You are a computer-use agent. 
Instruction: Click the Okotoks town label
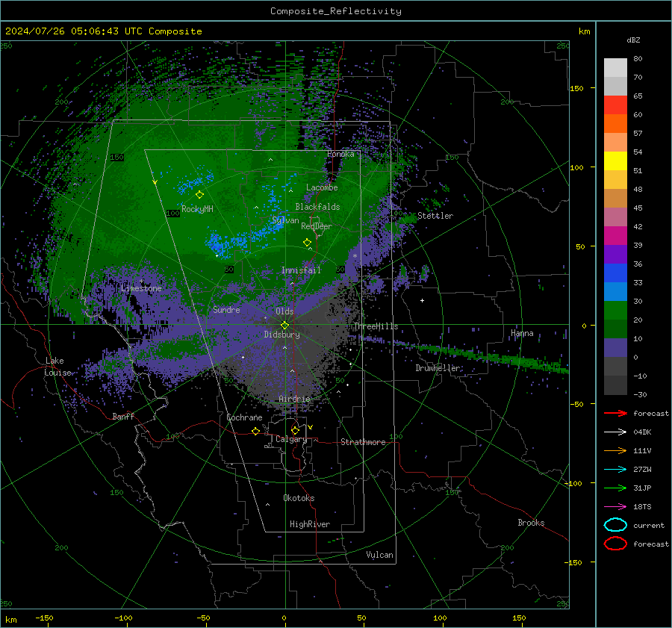pos(299,498)
